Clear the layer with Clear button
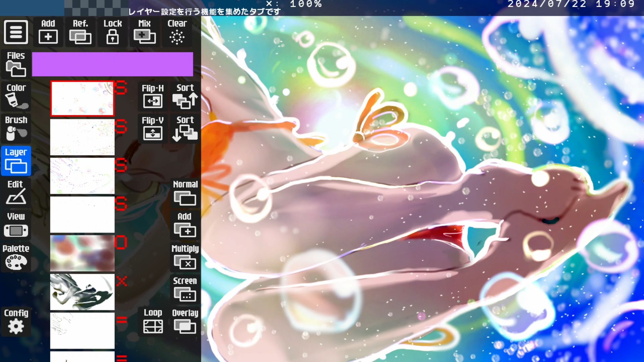 [x=177, y=32]
